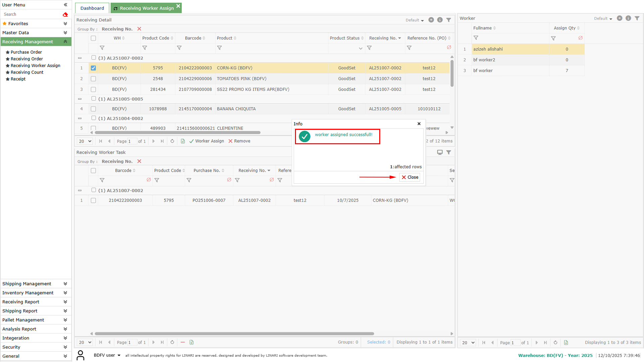Click the info icon in Receiving Detail header
The width and height of the screenshot is (644, 362).
440,20
